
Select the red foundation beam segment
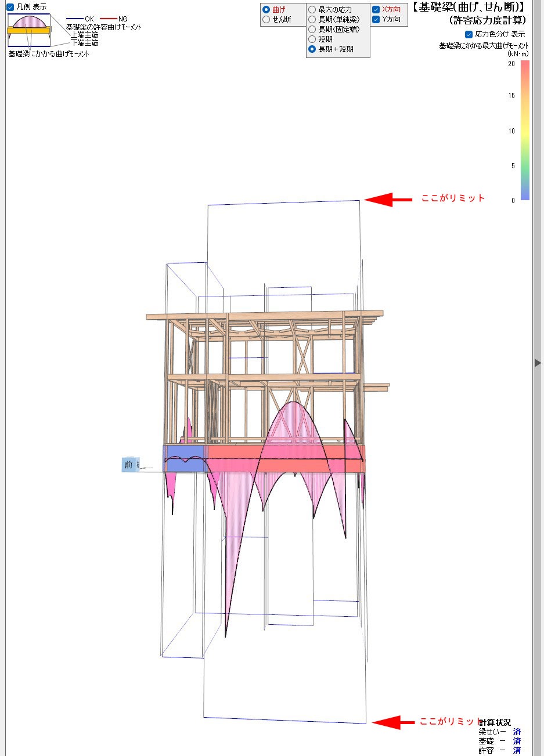(x=284, y=458)
